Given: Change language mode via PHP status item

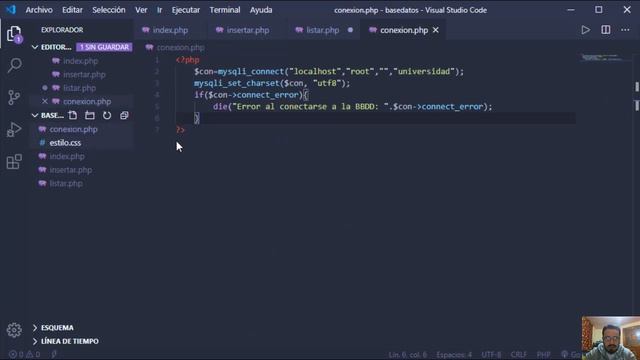Looking at the screenshot, I should (543, 354).
